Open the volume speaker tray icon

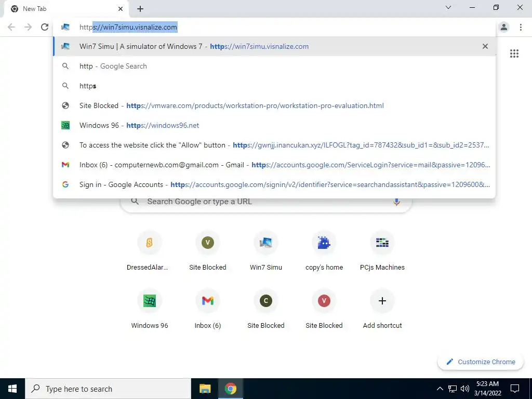point(465,389)
